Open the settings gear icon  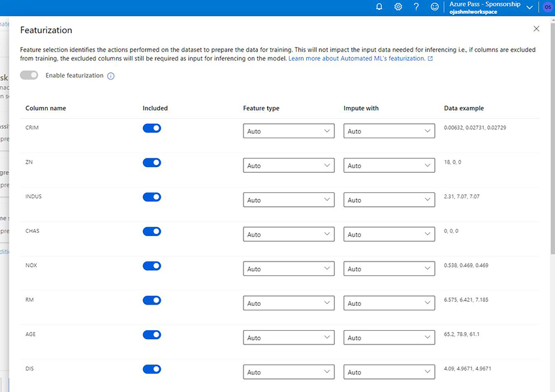398,7
